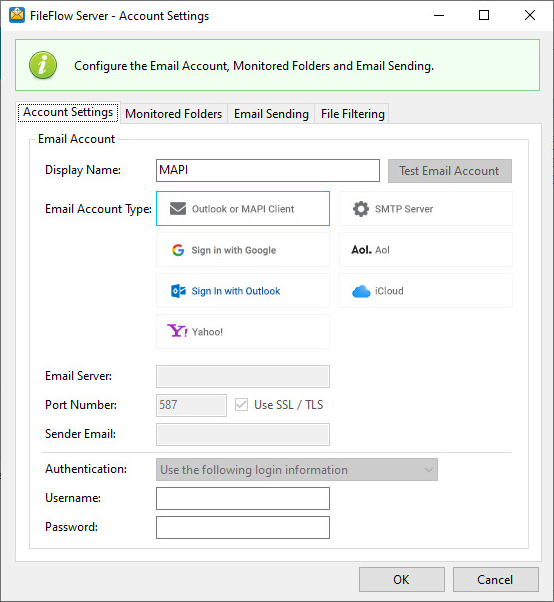554x602 pixels.
Task: Confirm settings with the OK button
Action: click(402, 579)
